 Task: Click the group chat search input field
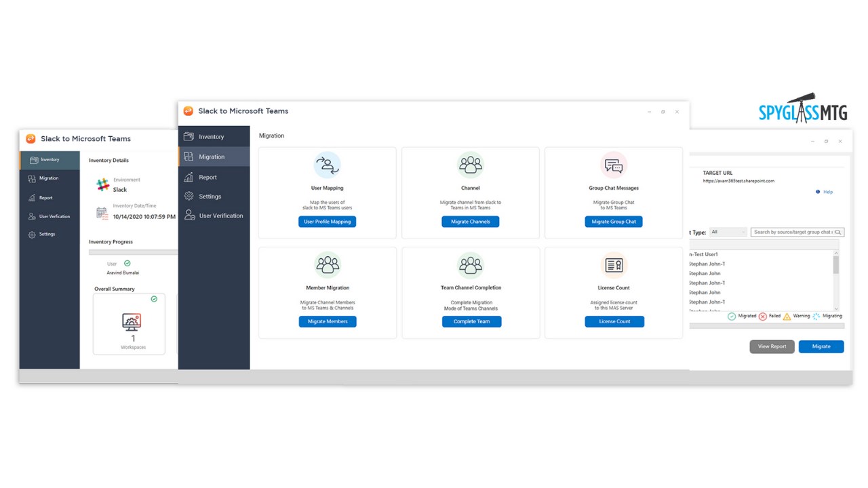(x=797, y=232)
